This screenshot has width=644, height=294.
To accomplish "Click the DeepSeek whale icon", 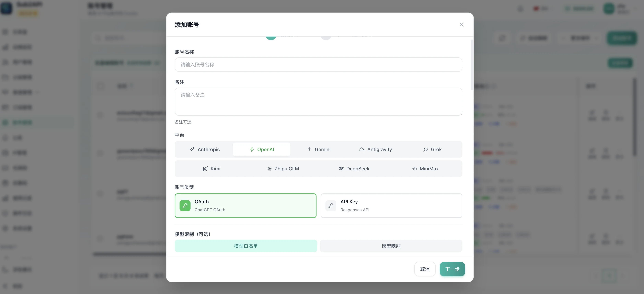I will pos(341,169).
